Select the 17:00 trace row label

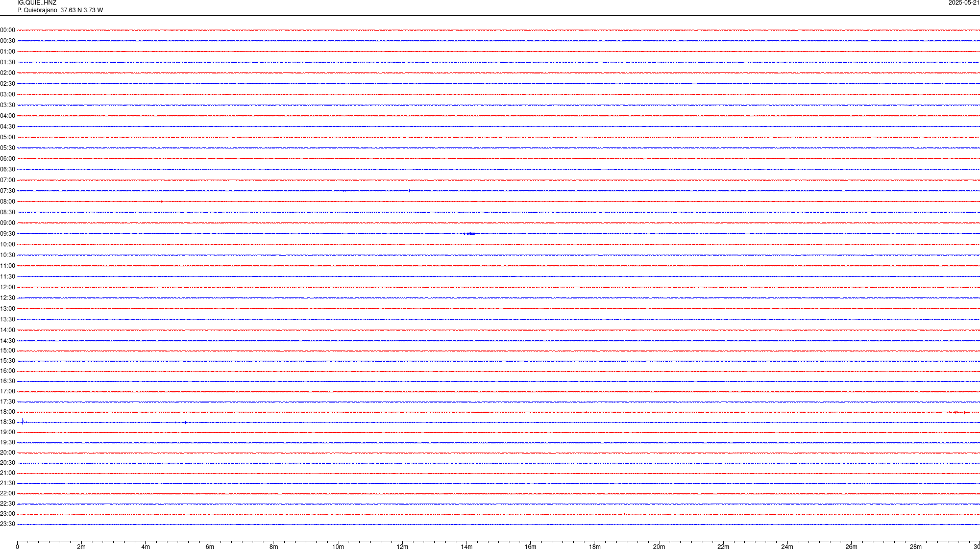(x=8, y=391)
